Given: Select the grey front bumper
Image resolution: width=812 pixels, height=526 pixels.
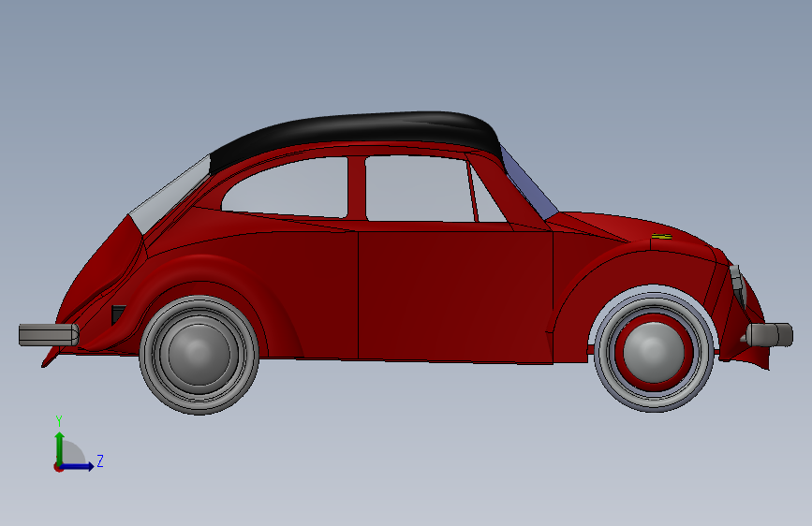Looking at the screenshot, I should coord(770,334).
